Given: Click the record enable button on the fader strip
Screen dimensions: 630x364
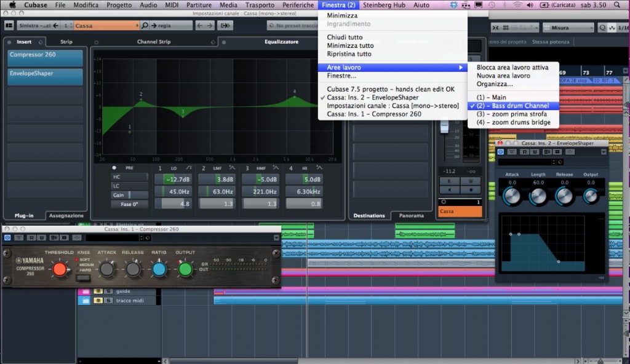Looking at the screenshot, I should coord(471,189).
